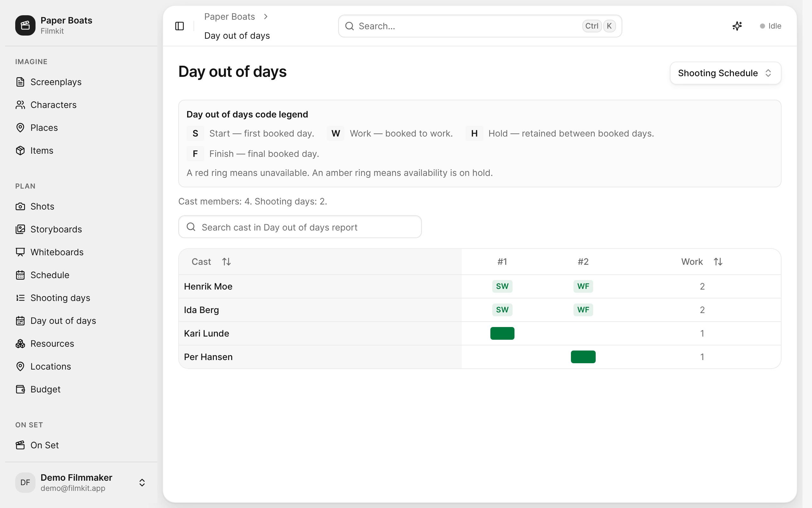Click the Storyboards images icon
Image resolution: width=812 pixels, height=508 pixels.
click(21, 229)
